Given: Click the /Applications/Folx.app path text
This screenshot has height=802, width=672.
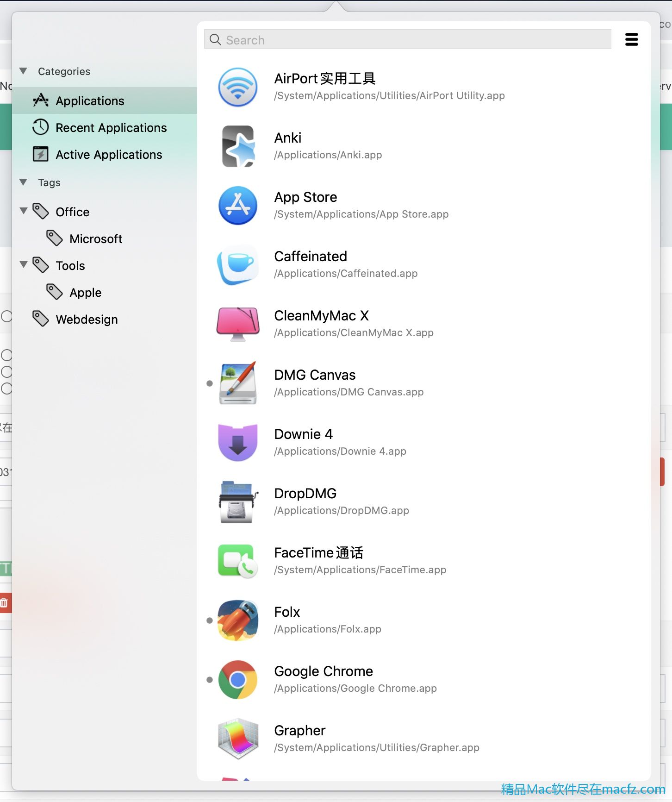Looking at the screenshot, I should (328, 629).
